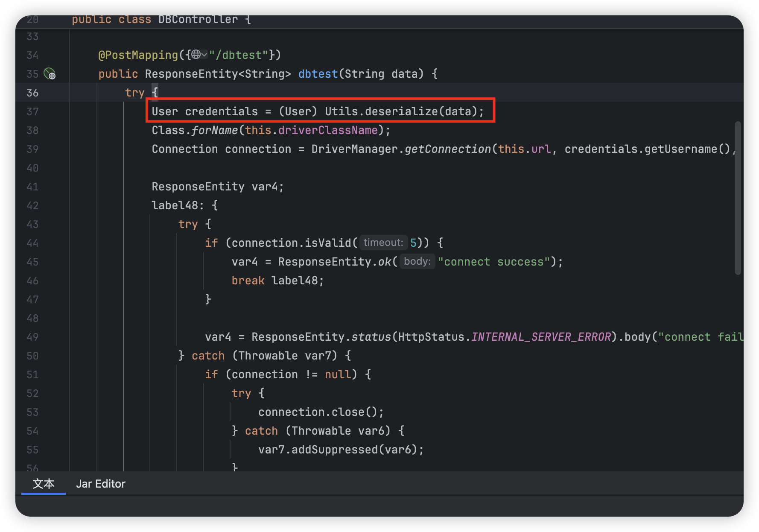Click the vertical scrollbar thumb on the right
Image resolution: width=759 pixels, height=532 pixels.
(x=738, y=198)
